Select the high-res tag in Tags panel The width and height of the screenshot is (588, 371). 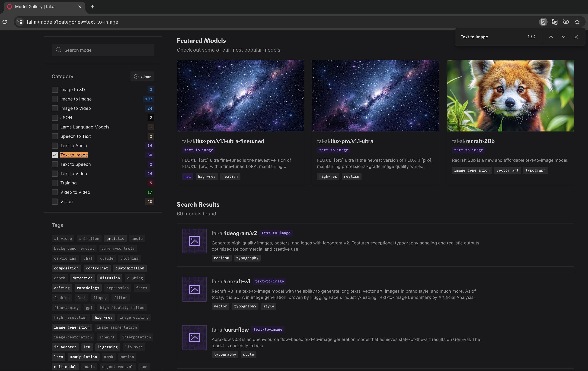pos(104,317)
